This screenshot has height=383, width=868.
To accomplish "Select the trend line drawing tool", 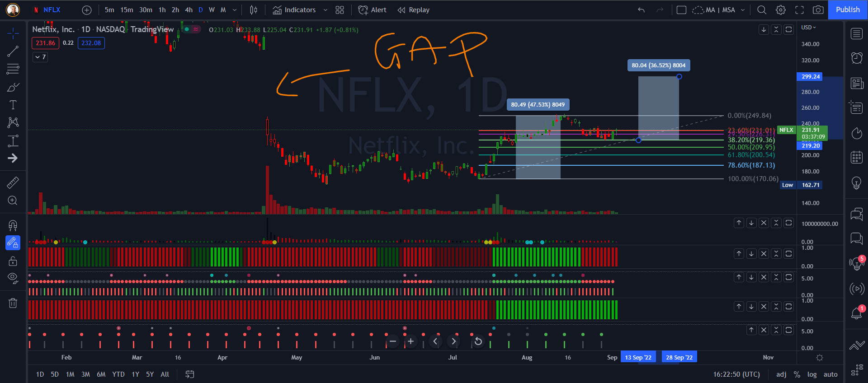I will [13, 51].
